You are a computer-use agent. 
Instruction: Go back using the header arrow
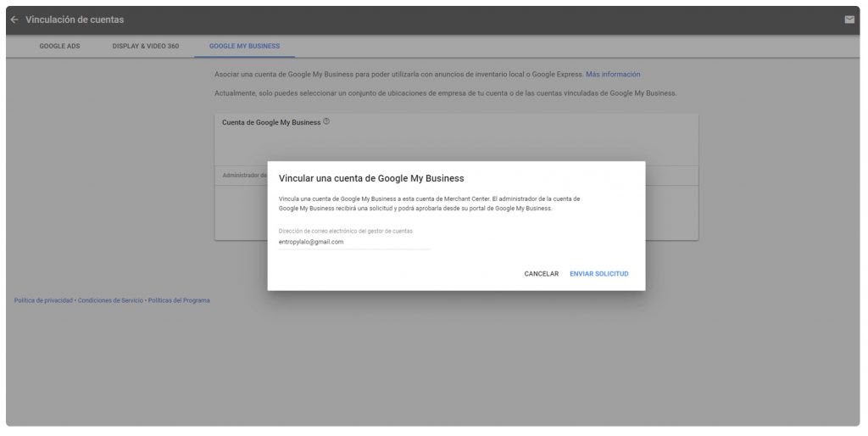(14, 20)
